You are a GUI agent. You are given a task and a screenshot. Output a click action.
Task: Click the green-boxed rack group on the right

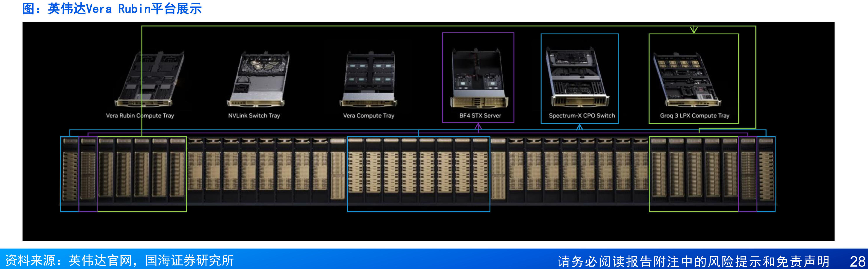point(694,174)
